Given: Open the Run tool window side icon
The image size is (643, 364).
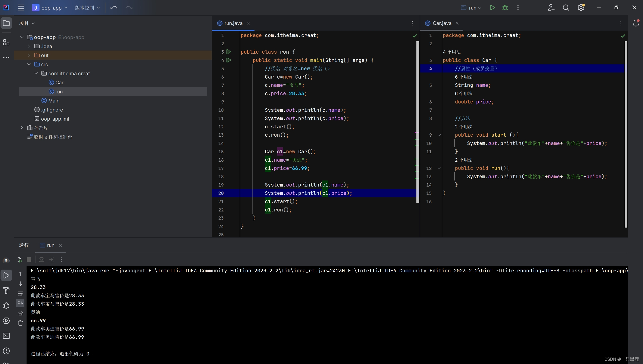Looking at the screenshot, I should [x=6, y=275].
